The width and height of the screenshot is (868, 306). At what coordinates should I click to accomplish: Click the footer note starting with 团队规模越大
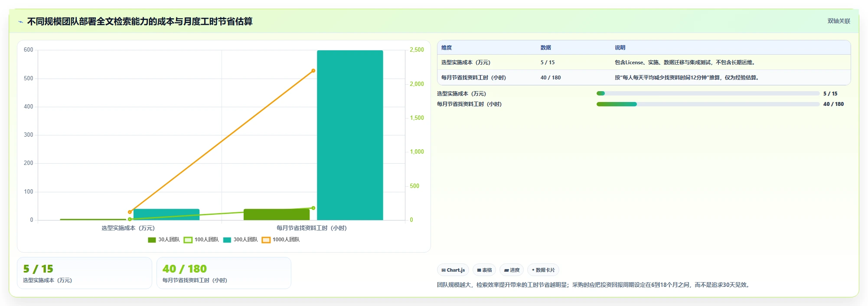point(594,285)
